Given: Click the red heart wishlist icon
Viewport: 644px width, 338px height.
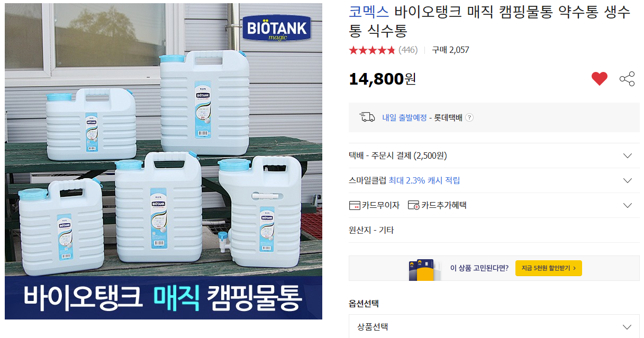Looking at the screenshot, I should (x=600, y=79).
